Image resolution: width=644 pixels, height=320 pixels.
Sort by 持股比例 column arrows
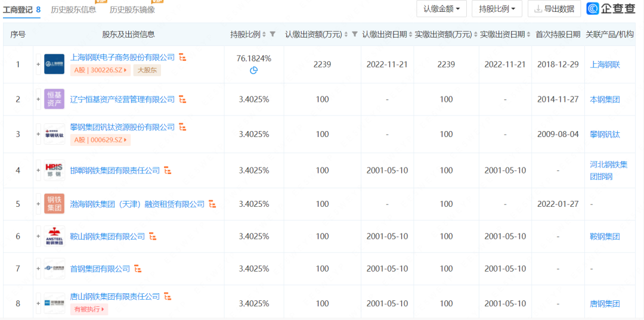264,35
